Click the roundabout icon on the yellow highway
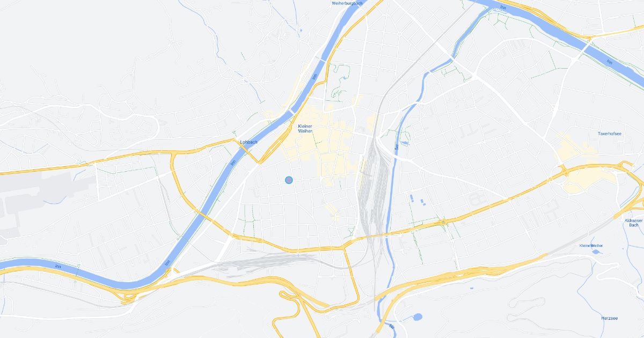 point(443,222)
